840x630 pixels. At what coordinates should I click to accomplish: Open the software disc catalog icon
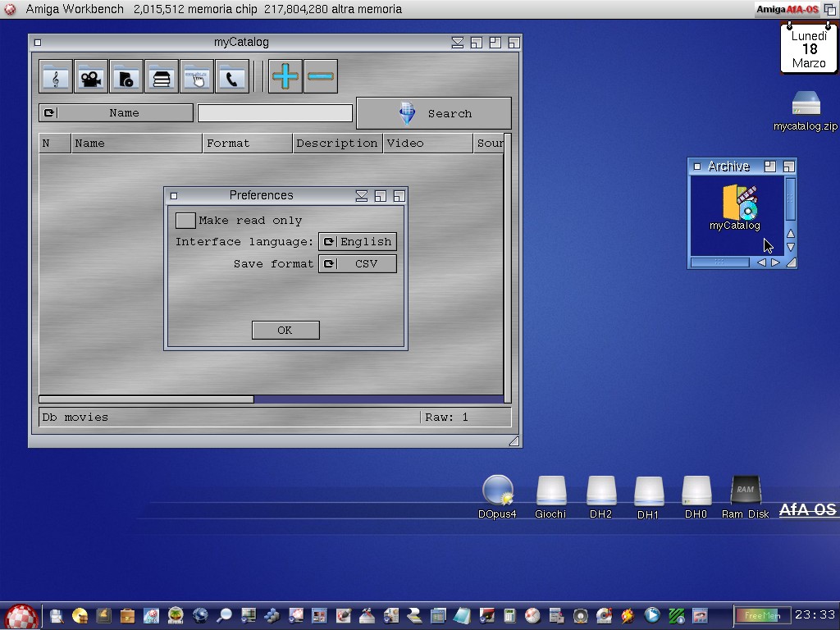point(126,77)
